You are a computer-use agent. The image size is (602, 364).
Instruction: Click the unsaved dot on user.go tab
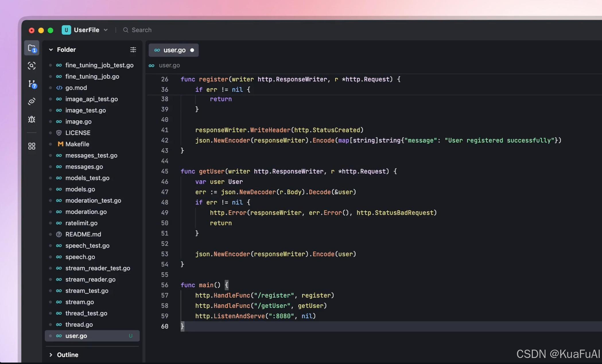[192, 50]
